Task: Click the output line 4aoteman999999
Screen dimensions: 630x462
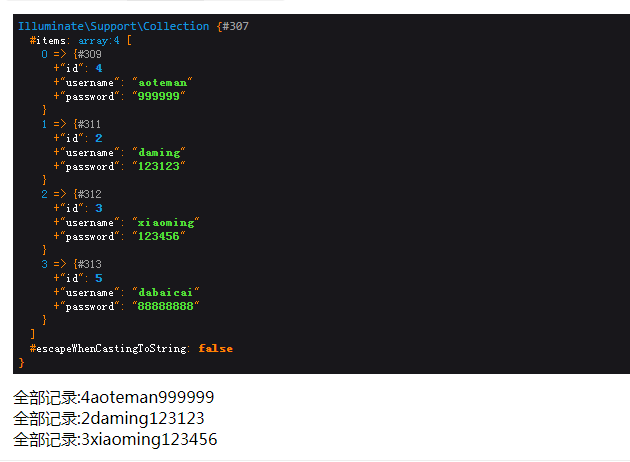Action: 113,397
